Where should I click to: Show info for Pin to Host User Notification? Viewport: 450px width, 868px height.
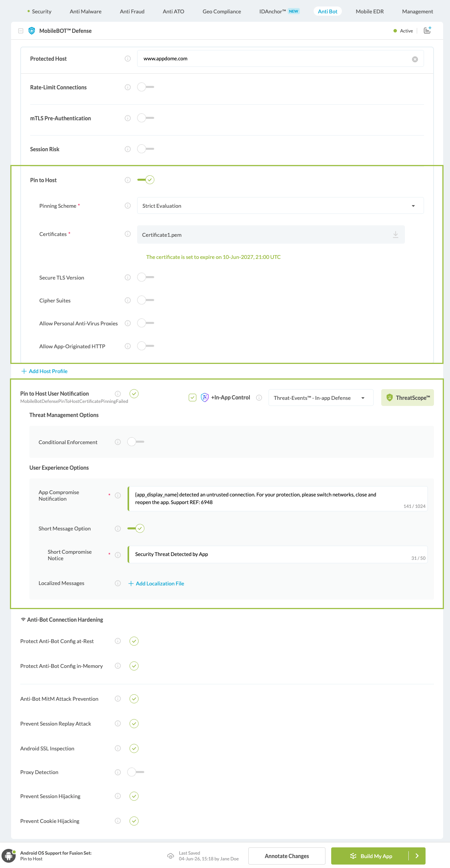[118, 394]
